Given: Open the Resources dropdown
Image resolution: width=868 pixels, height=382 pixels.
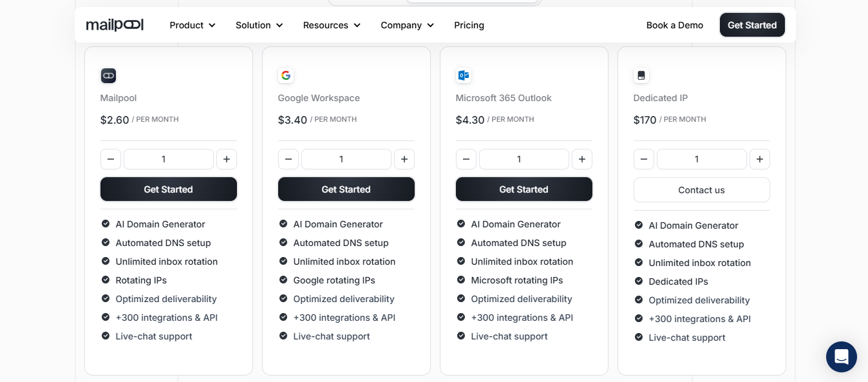Looking at the screenshot, I should 332,25.
